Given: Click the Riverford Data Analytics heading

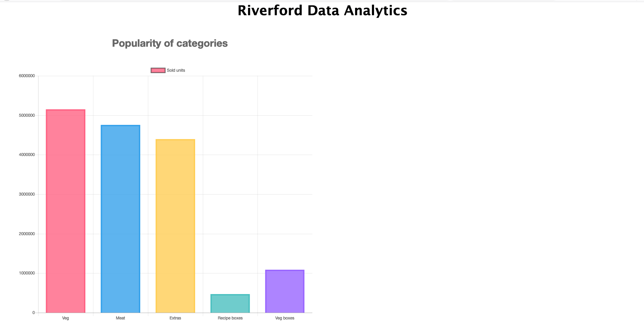Looking at the screenshot, I should click(322, 10).
